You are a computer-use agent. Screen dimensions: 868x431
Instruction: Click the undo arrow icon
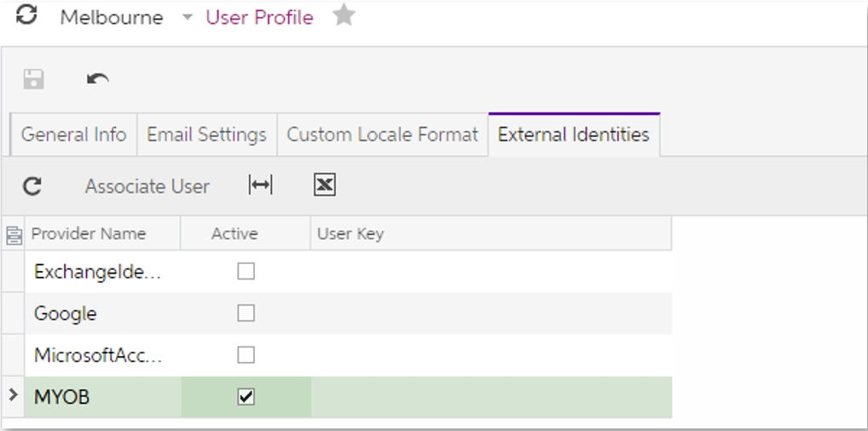click(x=98, y=79)
